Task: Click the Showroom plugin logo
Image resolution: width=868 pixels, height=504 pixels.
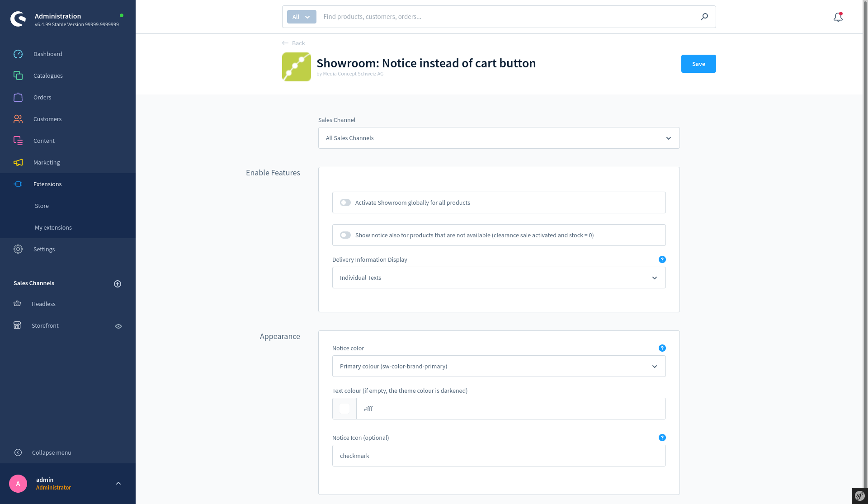Action: [x=297, y=67]
